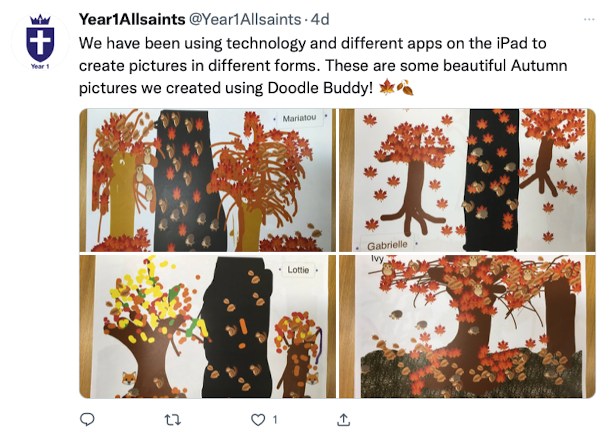Click the tweet text about Doodle Buddy

323,66
